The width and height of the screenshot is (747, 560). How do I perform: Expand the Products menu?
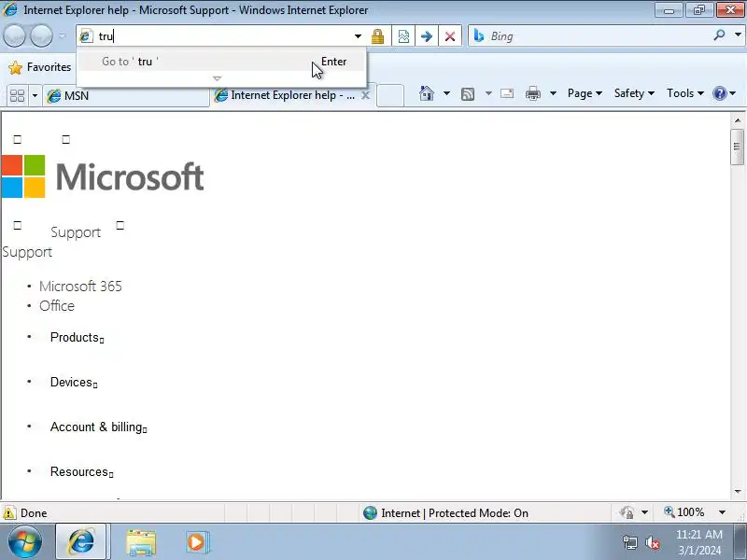(78, 338)
